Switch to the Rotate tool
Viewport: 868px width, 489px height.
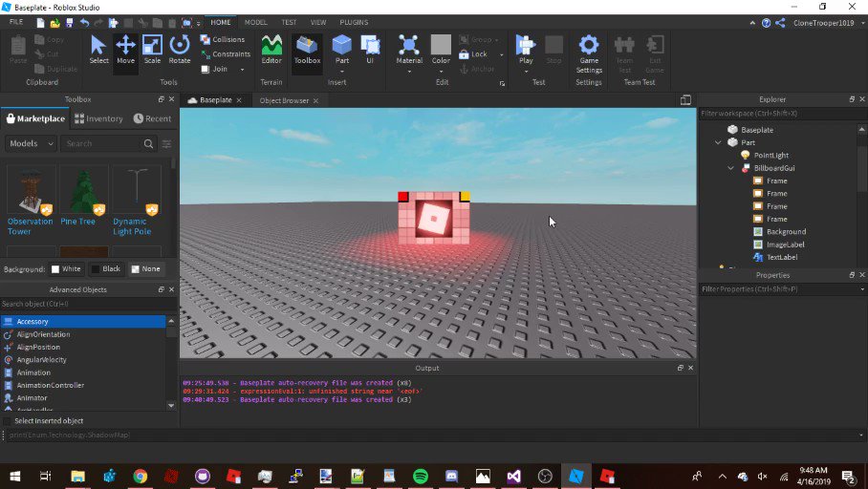(180, 50)
